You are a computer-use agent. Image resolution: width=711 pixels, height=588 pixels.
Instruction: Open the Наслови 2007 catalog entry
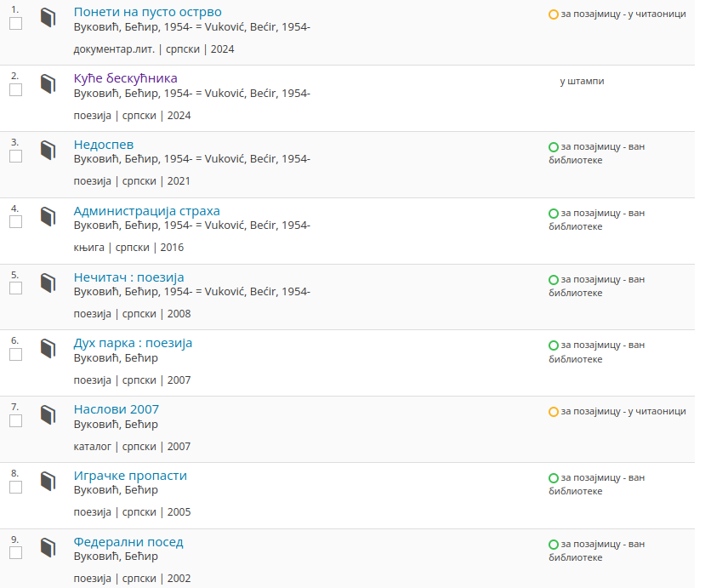point(116,409)
